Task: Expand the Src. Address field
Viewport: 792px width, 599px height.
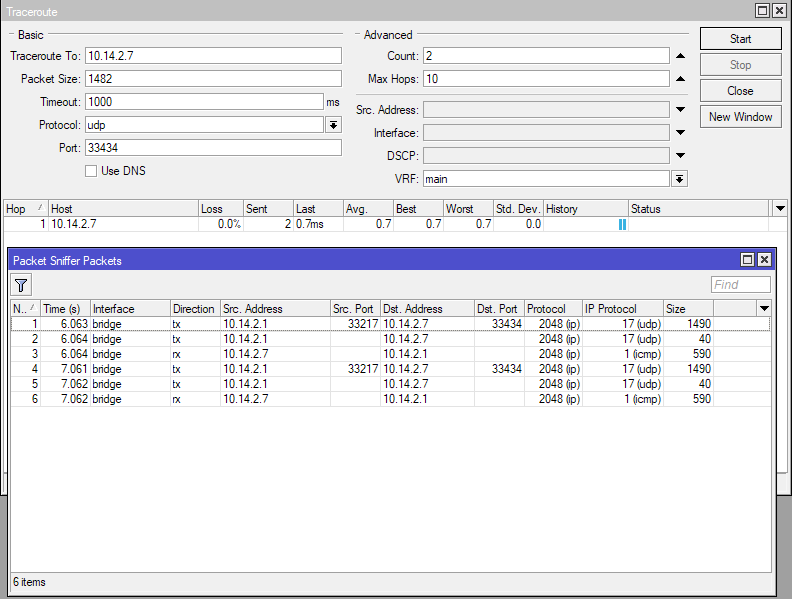Action: click(x=680, y=110)
